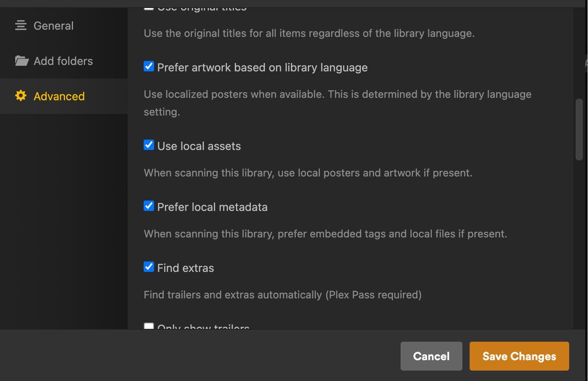
Task: Click the 'Only show trailers' label text
Action: [x=203, y=326]
